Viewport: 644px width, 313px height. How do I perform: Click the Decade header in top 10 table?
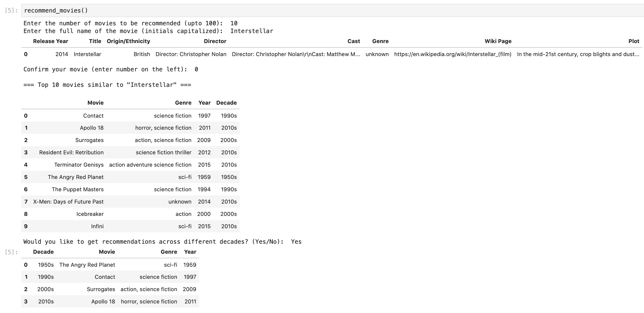coord(226,103)
